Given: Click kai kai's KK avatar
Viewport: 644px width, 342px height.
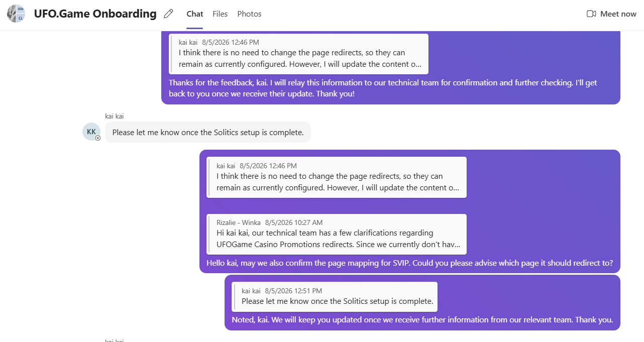Looking at the screenshot, I should tap(91, 132).
